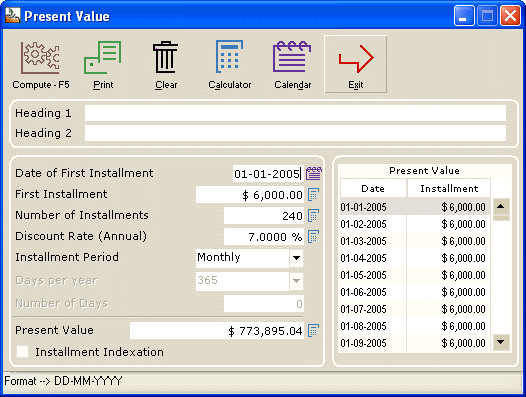Open calculator icon next to First Installment
The height and width of the screenshot is (397, 526).
tap(313, 195)
